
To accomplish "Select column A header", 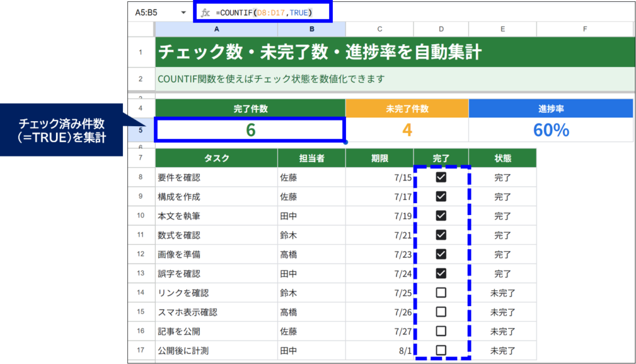I will [217, 29].
